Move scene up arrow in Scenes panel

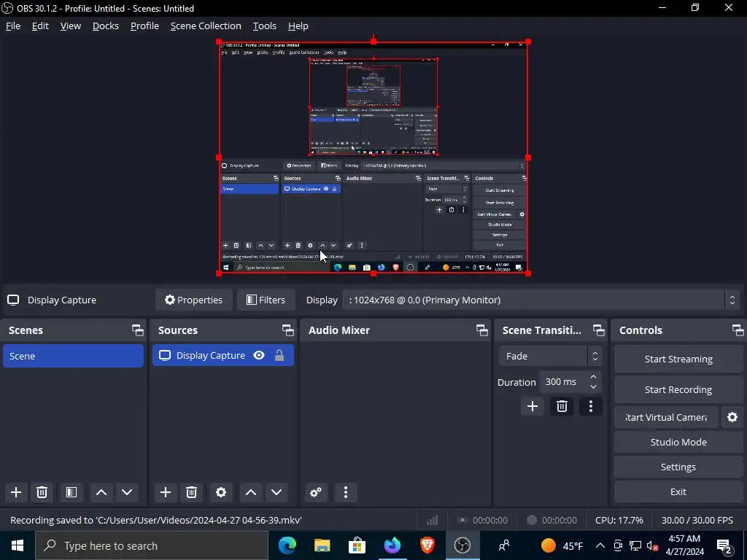(101, 492)
